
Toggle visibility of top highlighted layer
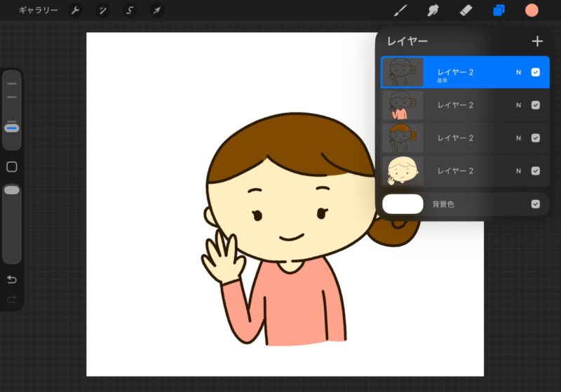point(536,72)
